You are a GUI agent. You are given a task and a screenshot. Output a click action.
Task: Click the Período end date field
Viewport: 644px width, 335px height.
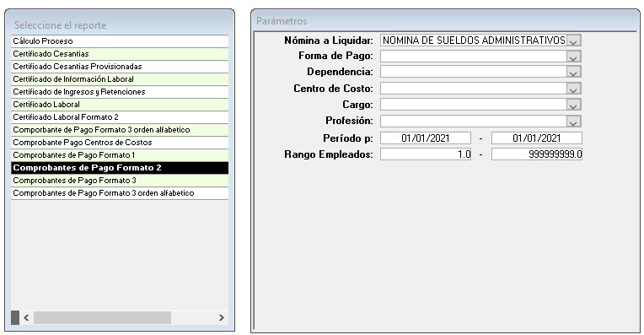[x=537, y=138]
